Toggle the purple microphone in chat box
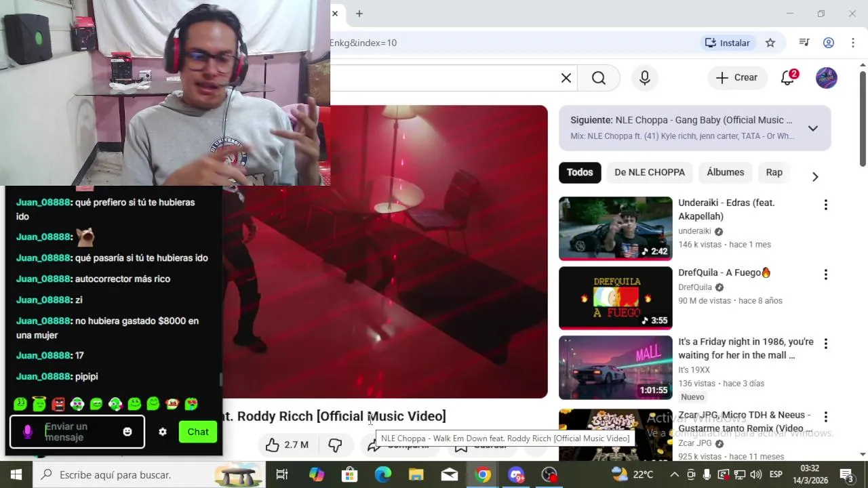The width and height of the screenshot is (868, 488). click(28, 432)
